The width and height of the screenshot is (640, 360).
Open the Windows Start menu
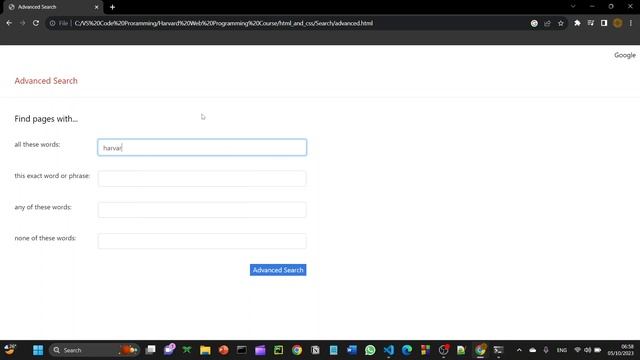38,350
